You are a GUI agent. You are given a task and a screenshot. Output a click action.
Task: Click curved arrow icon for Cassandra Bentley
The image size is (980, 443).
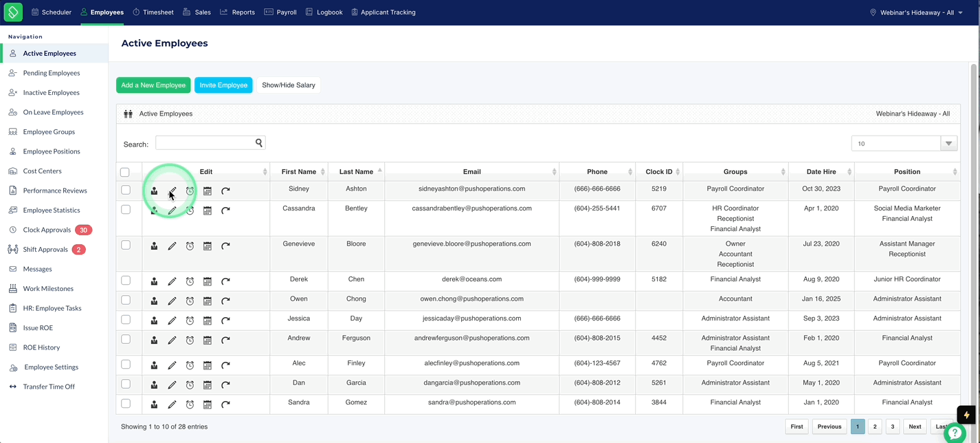point(225,210)
